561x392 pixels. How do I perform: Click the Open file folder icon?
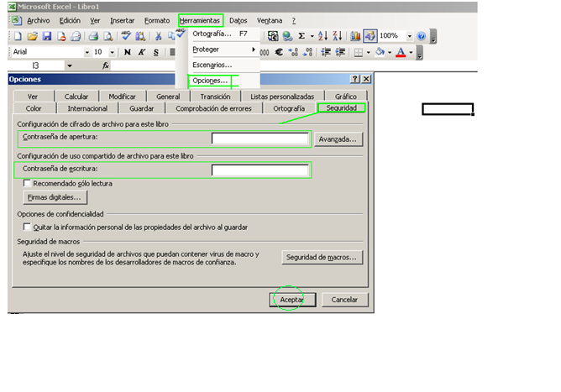(x=32, y=36)
